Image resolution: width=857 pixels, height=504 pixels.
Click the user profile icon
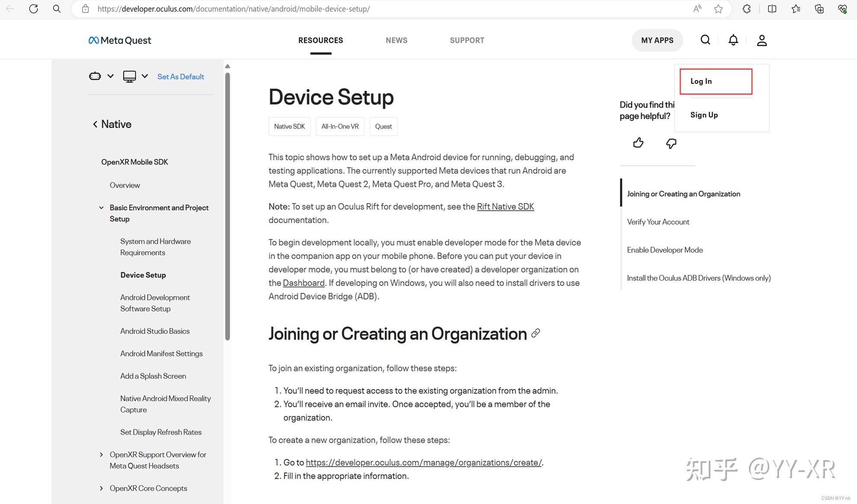[762, 40]
